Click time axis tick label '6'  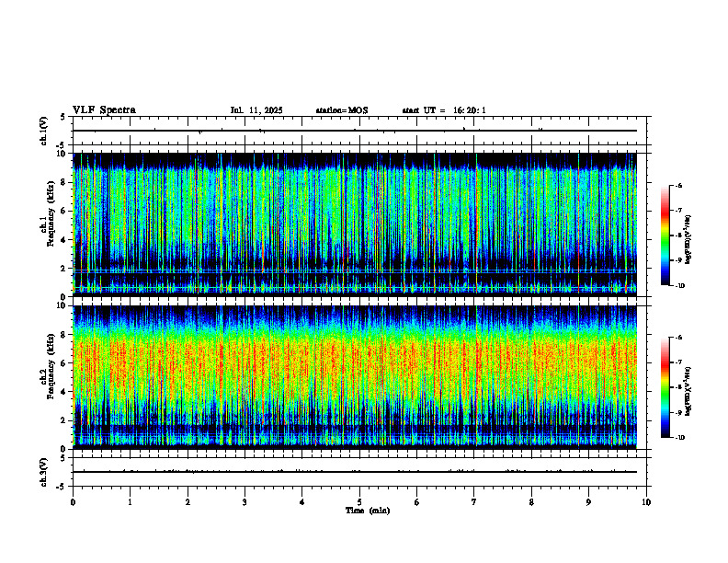(417, 502)
